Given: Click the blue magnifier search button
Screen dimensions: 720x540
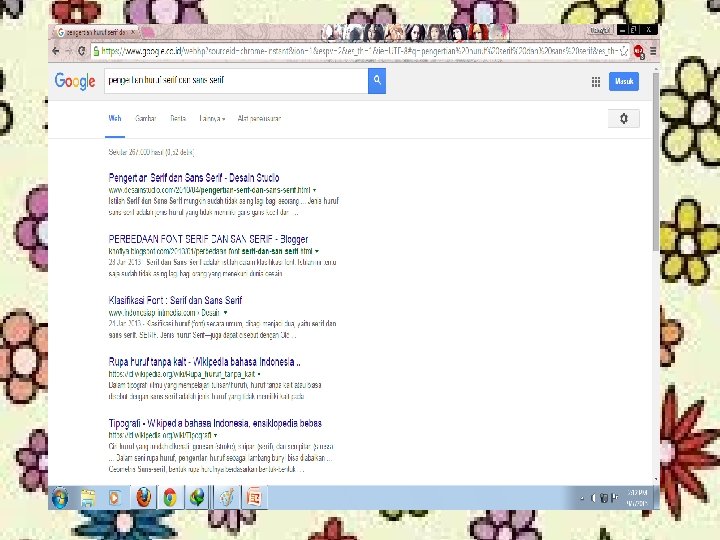Looking at the screenshot, I should tap(377, 80).
